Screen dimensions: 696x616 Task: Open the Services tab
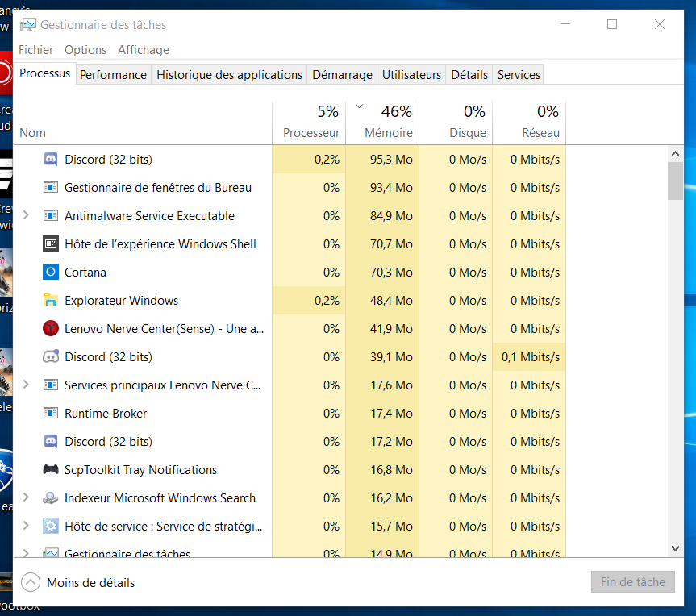[519, 74]
